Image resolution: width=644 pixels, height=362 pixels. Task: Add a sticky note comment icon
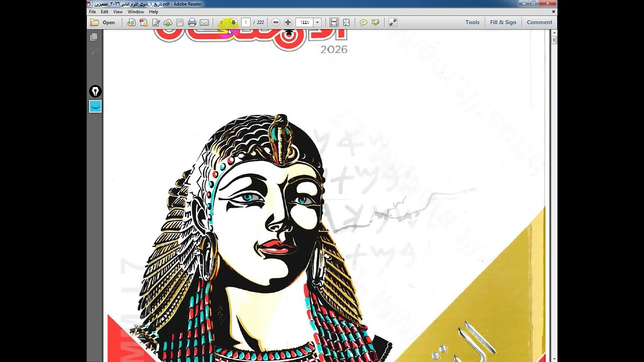pyautogui.click(x=363, y=23)
